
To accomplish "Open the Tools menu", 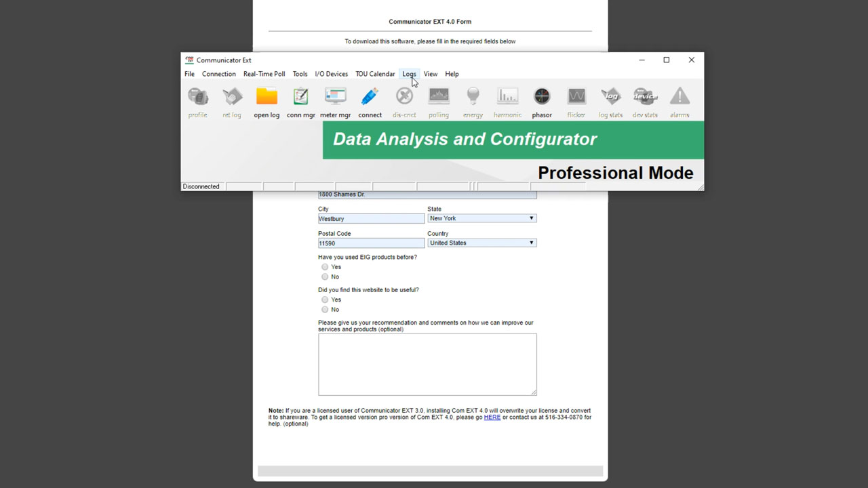I will [300, 74].
